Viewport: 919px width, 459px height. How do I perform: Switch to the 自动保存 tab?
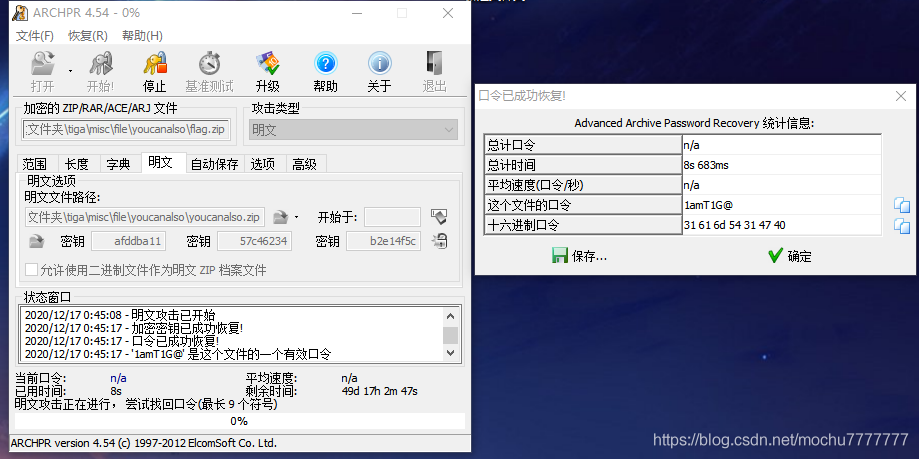(x=215, y=164)
